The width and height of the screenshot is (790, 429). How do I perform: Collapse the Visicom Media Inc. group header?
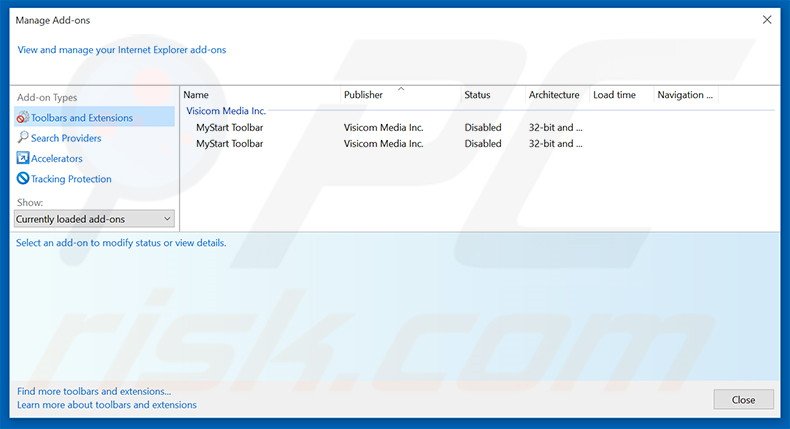point(226,111)
